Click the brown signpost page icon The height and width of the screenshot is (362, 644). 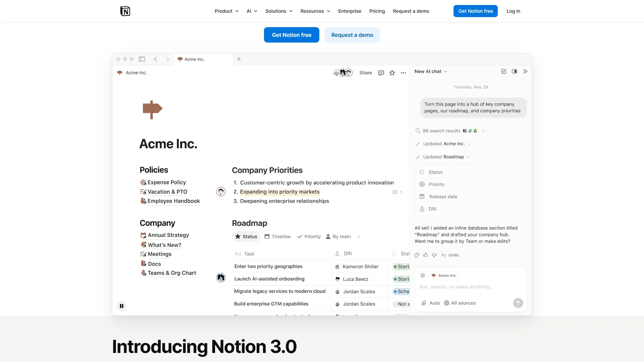click(153, 110)
